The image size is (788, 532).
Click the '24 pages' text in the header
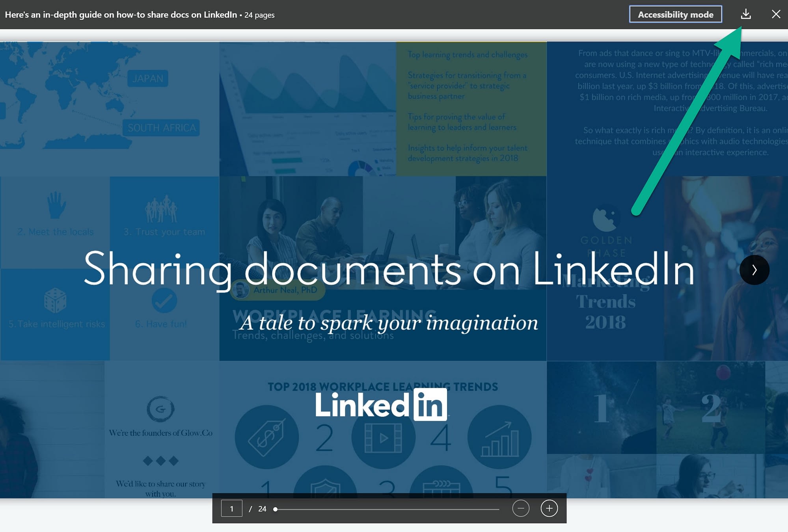click(259, 15)
